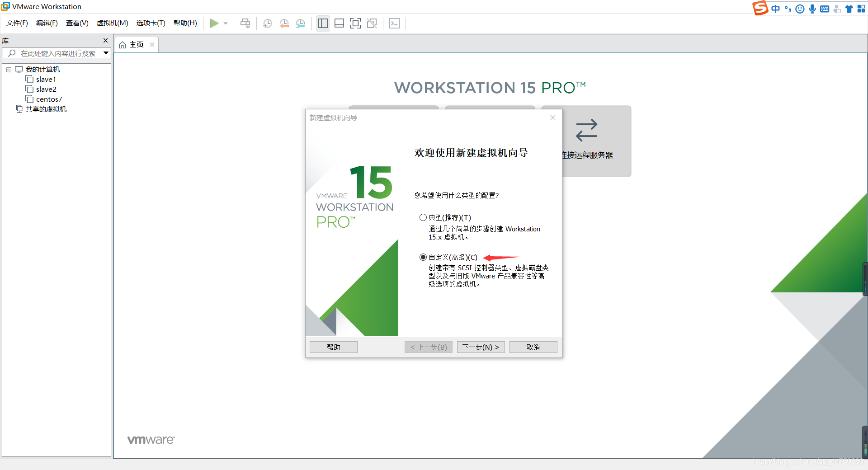Toggle the Chinese/English 中 input mode

point(776,9)
